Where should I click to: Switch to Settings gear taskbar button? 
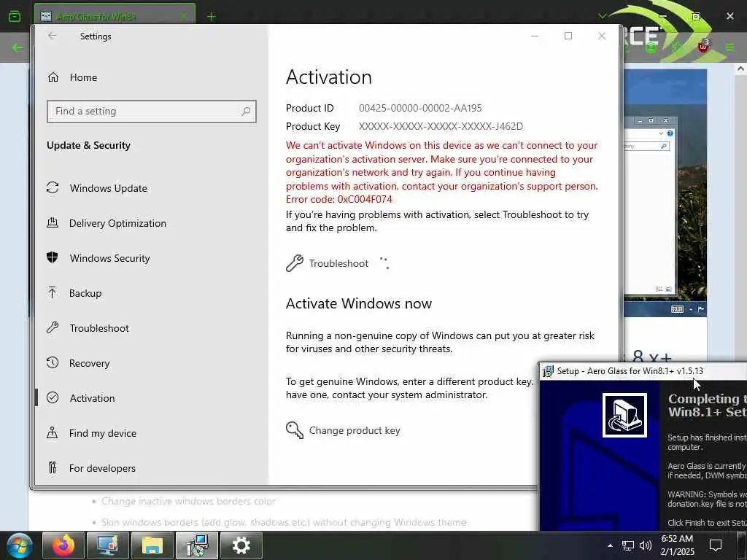(241, 545)
